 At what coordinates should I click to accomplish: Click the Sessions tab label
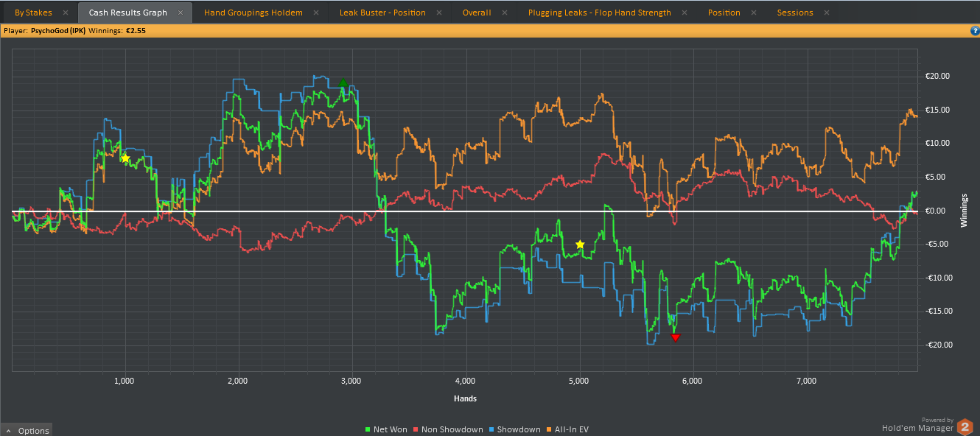pyautogui.click(x=795, y=13)
